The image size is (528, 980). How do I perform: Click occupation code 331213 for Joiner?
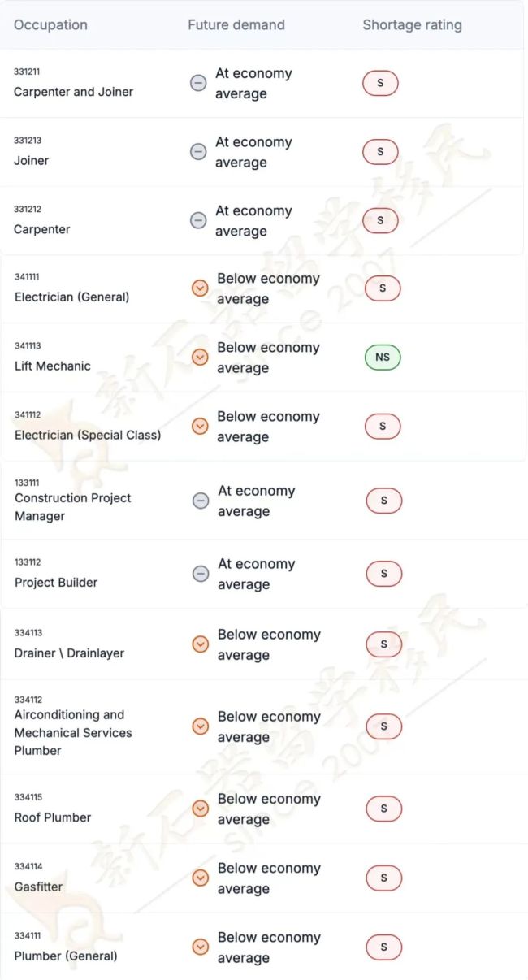[28, 141]
